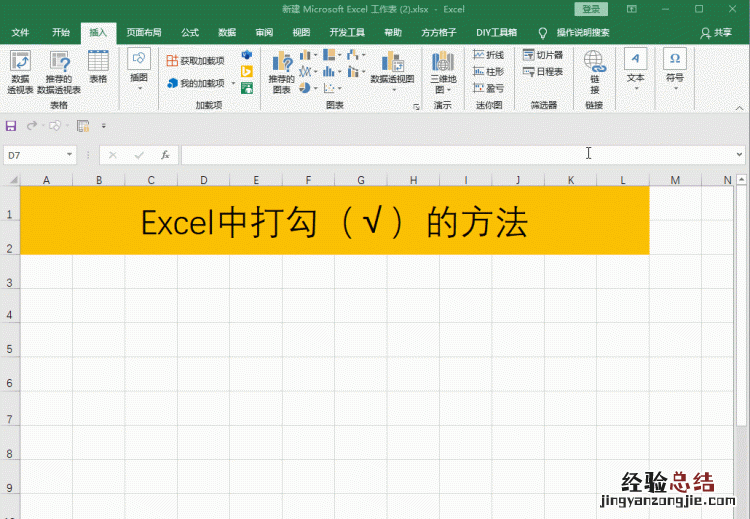This screenshot has width=750, height=519.
Task: Expand the Illustrations (插图) dropdown
Action: point(139,70)
